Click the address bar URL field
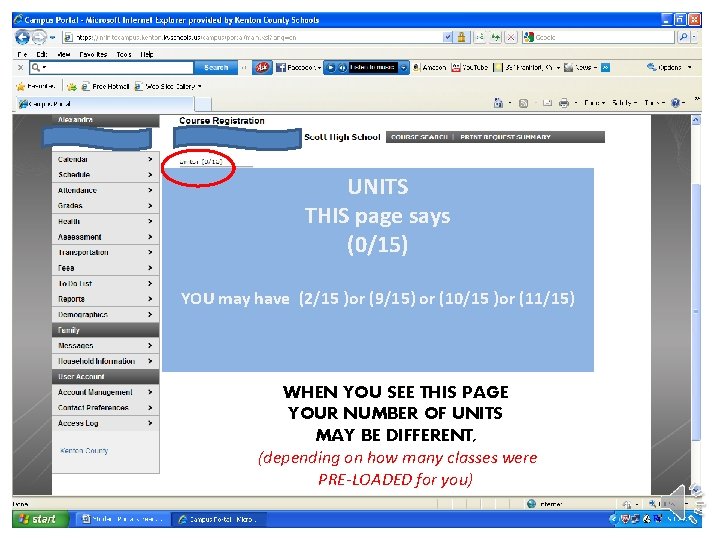The width and height of the screenshot is (720, 540). click(253, 37)
